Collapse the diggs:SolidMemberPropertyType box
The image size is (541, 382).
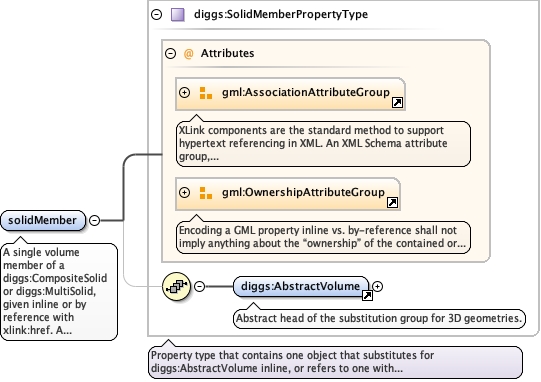[157, 14]
